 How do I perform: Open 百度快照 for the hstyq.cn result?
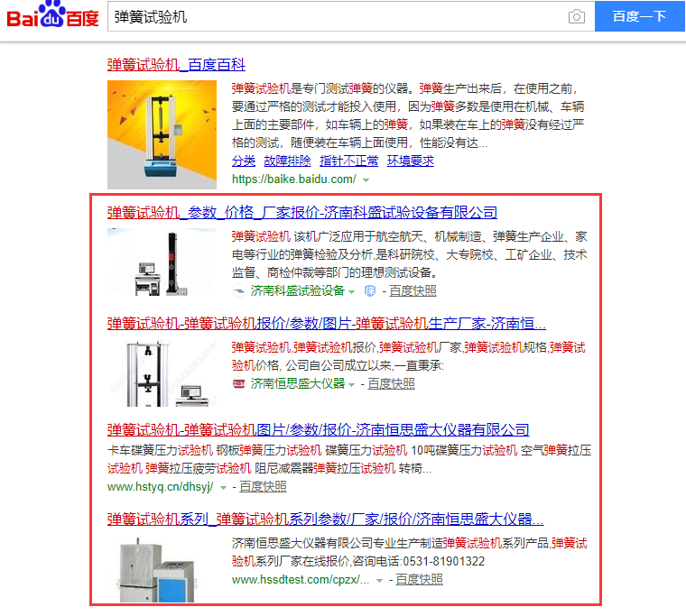coord(263,487)
